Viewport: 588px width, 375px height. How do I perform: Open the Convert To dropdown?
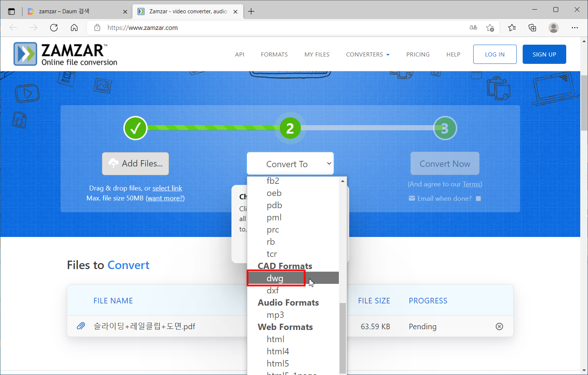pyautogui.click(x=290, y=164)
